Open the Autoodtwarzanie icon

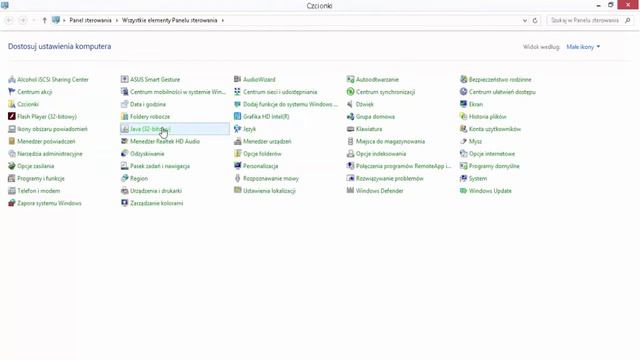(x=350, y=79)
